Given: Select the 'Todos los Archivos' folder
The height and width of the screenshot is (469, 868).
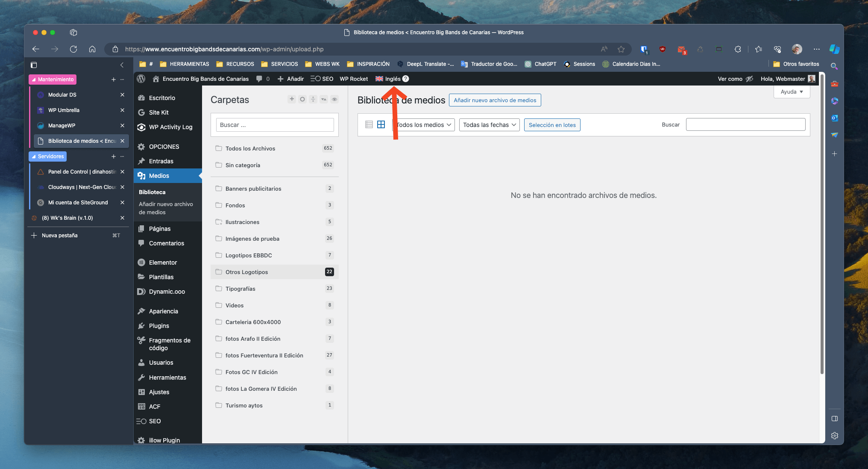Looking at the screenshot, I should [275, 148].
